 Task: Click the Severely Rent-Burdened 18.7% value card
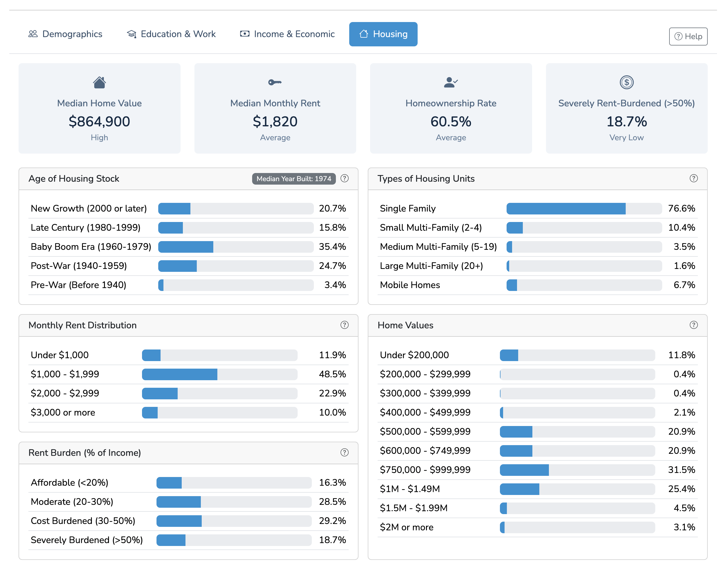point(626,108)
